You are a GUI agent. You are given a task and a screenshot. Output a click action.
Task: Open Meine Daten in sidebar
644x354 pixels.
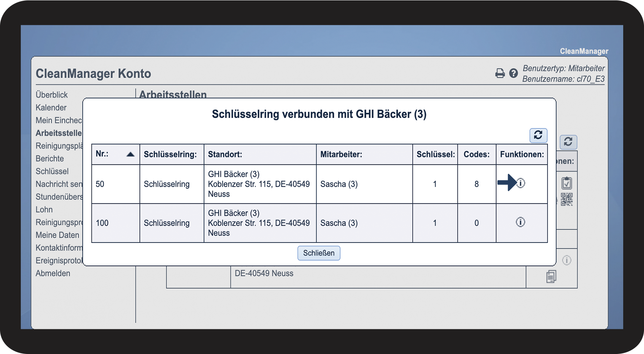[58, 235]
